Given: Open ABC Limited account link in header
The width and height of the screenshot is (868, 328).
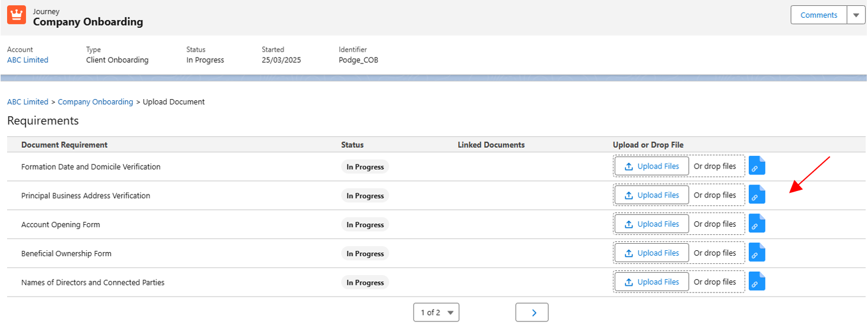Looking at the screenshot, I should point(28,60).
